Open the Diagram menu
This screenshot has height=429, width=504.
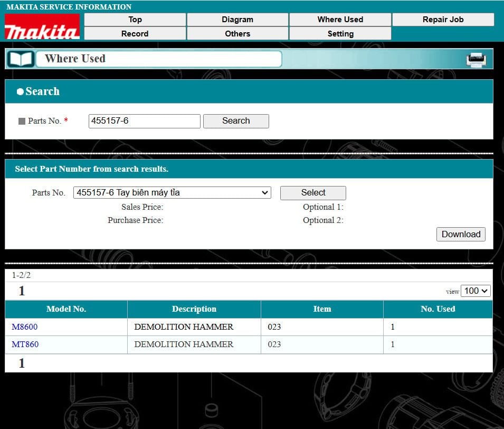(237, 20)
